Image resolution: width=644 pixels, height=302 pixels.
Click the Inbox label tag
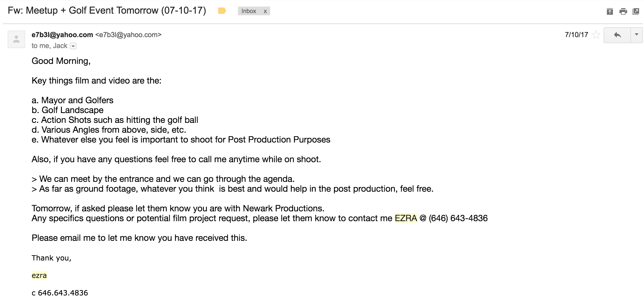249,11
